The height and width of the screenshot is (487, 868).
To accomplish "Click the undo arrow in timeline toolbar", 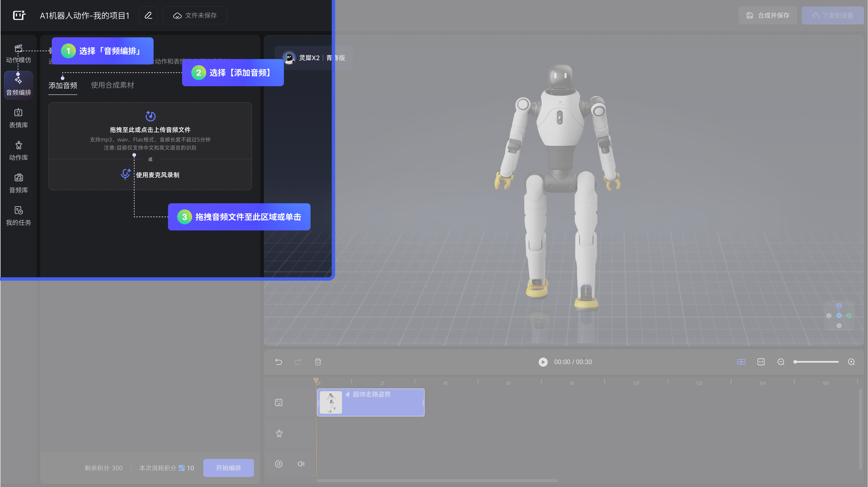I will [x=278, y=362].
